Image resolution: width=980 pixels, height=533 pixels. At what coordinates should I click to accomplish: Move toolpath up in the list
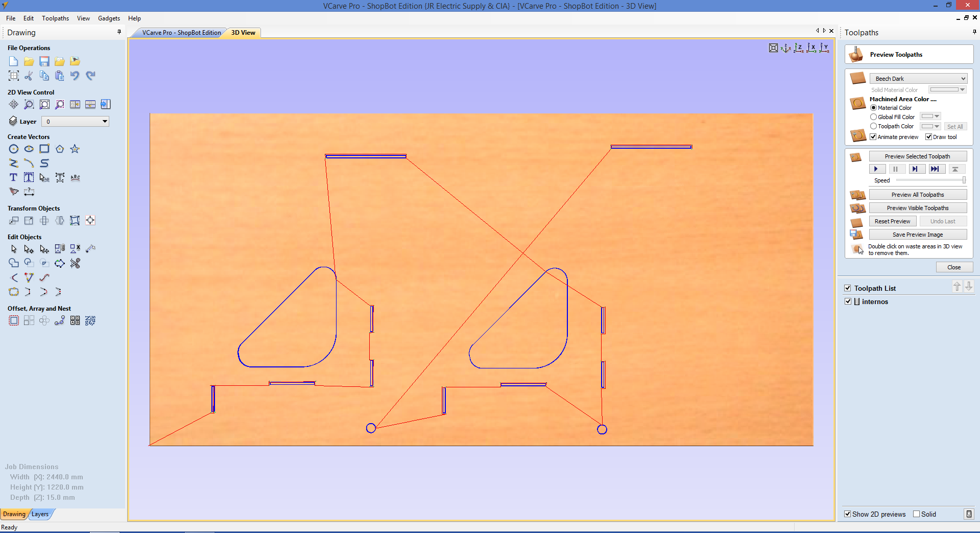coord(957,287)
